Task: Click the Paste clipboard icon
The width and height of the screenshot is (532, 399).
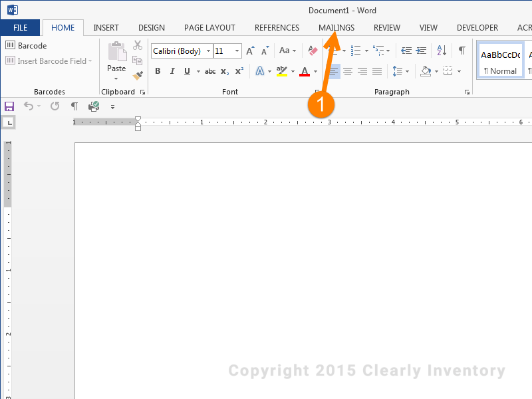Action: click(117, 52)
